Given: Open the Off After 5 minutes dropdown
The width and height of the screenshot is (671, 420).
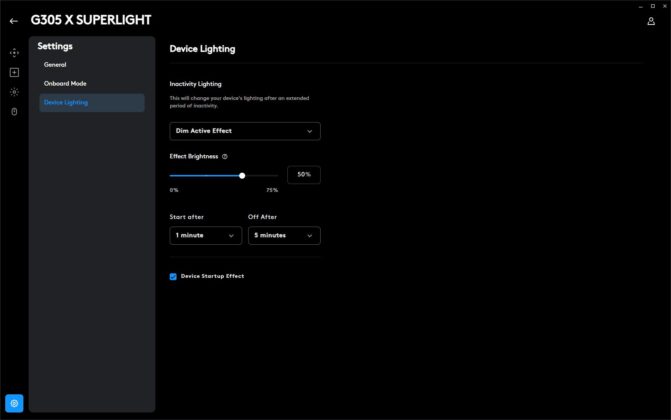Looking at the screenshot, I should pyautogui.click(x=284, y=235).
